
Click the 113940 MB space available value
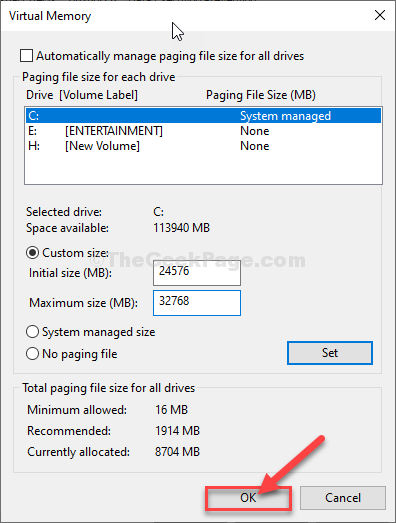[x=181, y=228]
